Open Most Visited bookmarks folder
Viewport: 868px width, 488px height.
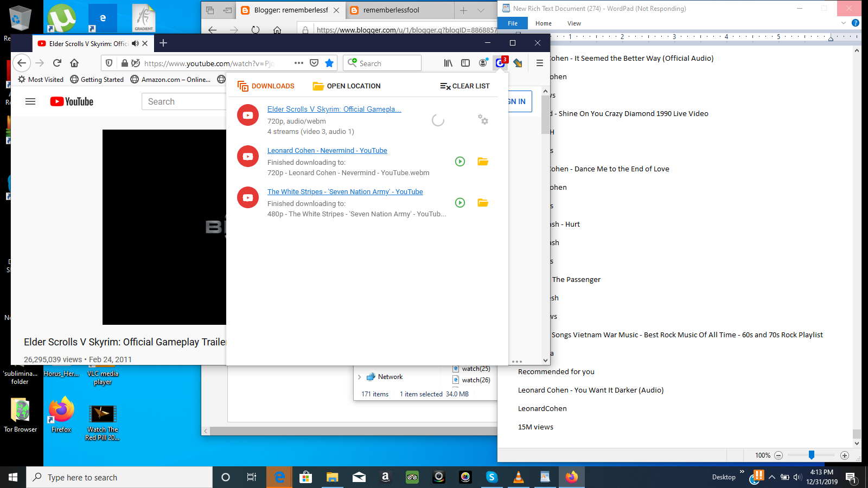[x=41, y=79]
